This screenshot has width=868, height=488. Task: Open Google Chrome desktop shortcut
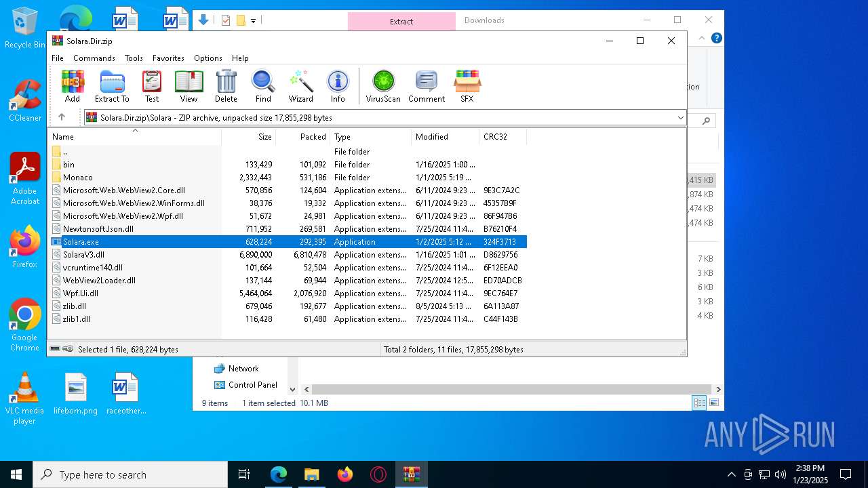[x=25, y=325]
